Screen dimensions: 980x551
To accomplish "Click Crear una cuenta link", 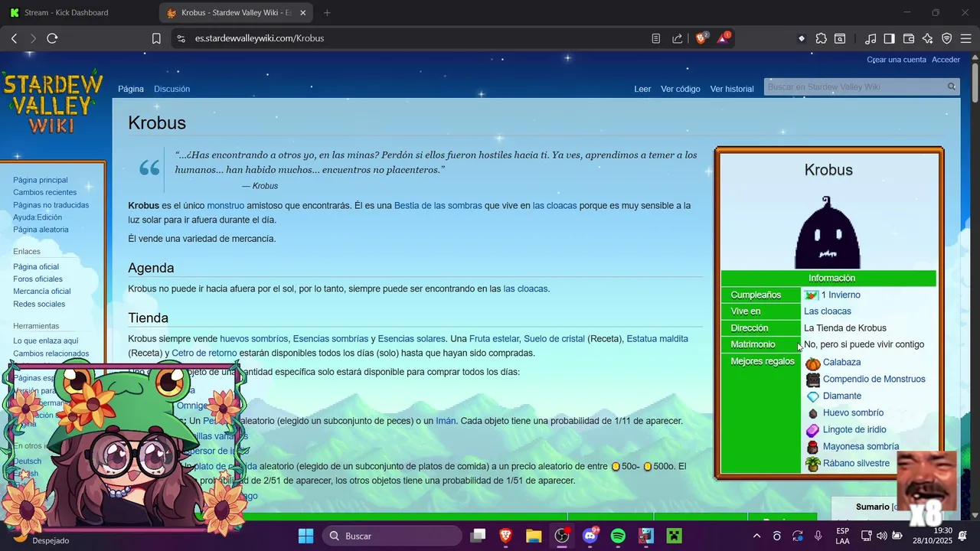I will click(x=896, y=60).
